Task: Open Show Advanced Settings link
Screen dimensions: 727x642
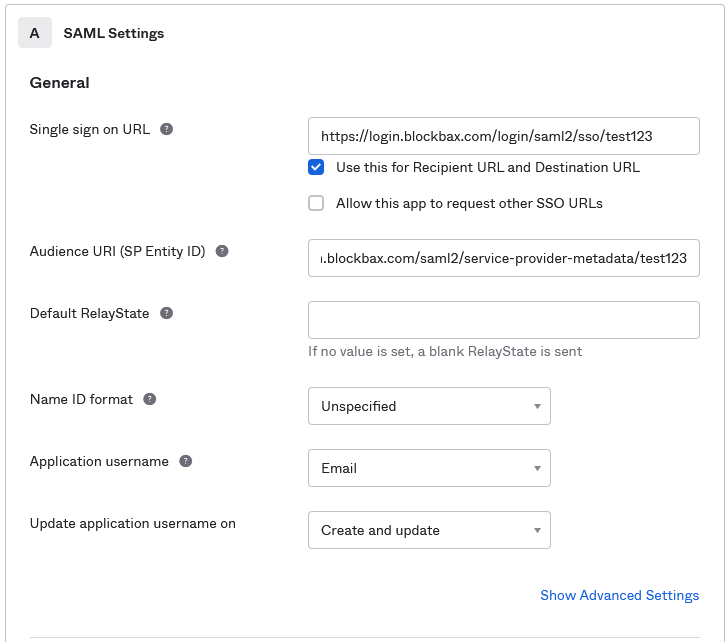Action: click(x=619, y=595)
